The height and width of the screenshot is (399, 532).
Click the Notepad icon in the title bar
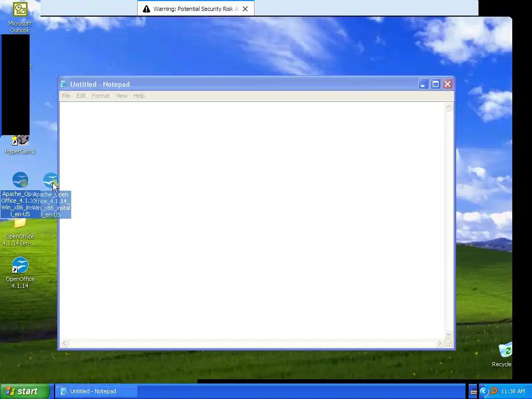63,84
